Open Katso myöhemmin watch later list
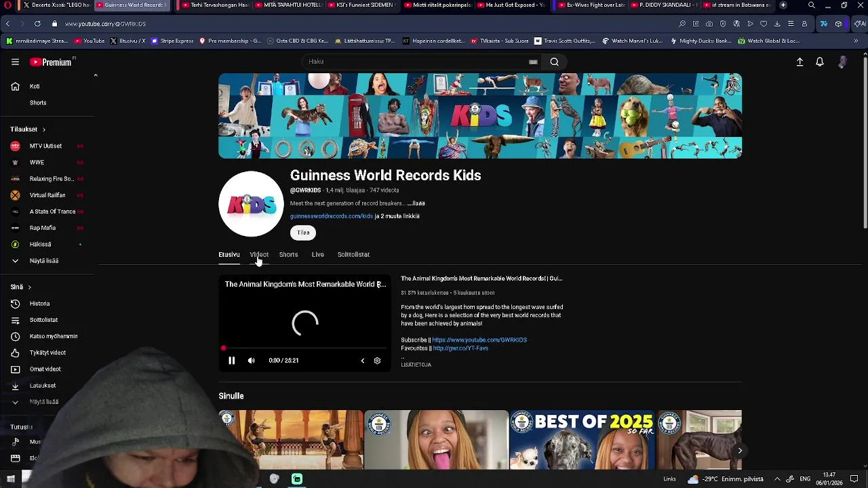The height and width of the screenshot is (488, 868). pyautogui.click(x=53, y=336)
